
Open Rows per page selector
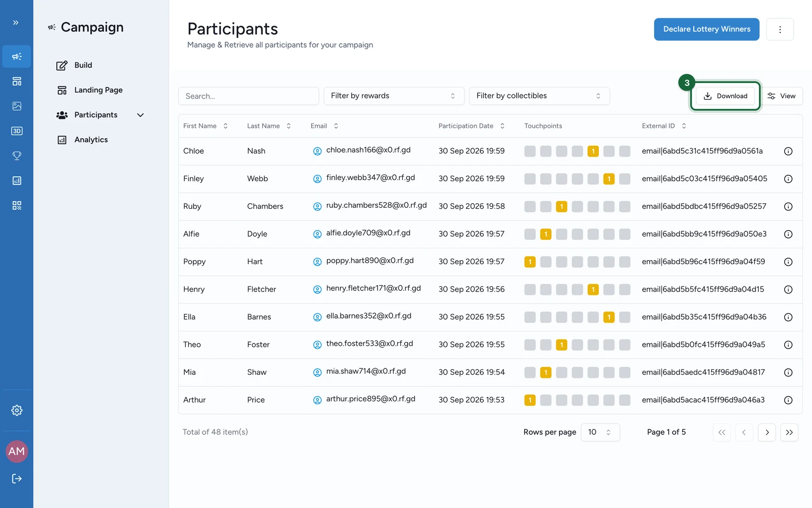point(600,432)
